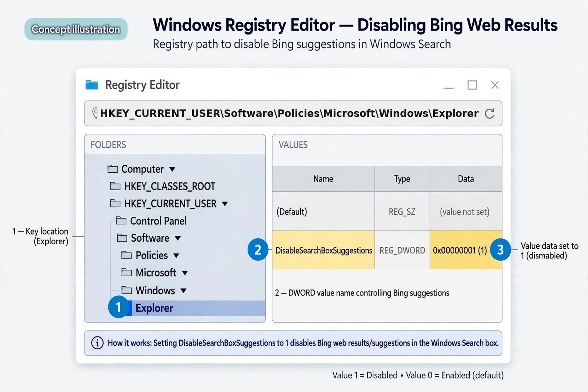Collapse the Microsoft key arrow
The width and height of the screenshot is (588, 392).
(185, 273)
